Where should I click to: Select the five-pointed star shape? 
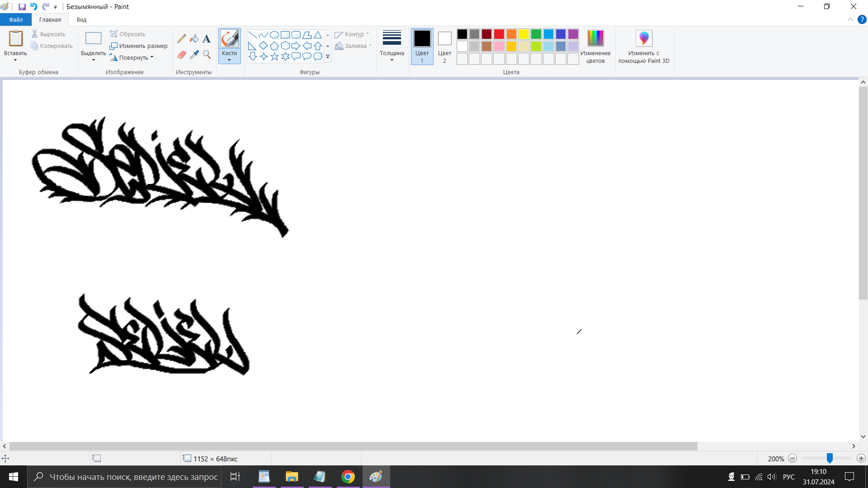(x=274, y=56)
